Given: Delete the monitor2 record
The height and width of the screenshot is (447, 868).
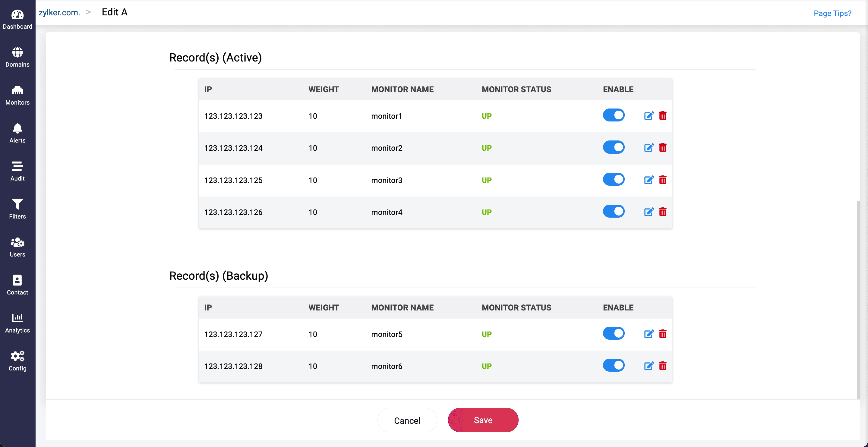Looking at the screenshot, I should [x=662, y=148].
